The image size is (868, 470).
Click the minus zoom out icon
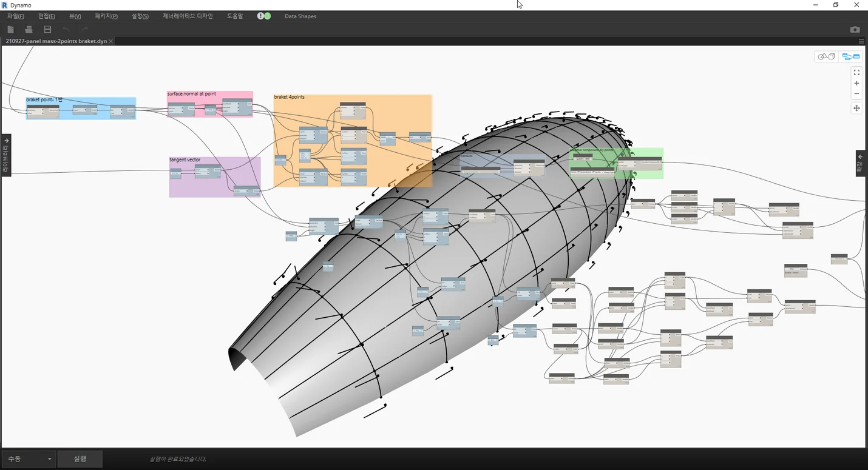[856, 93]
